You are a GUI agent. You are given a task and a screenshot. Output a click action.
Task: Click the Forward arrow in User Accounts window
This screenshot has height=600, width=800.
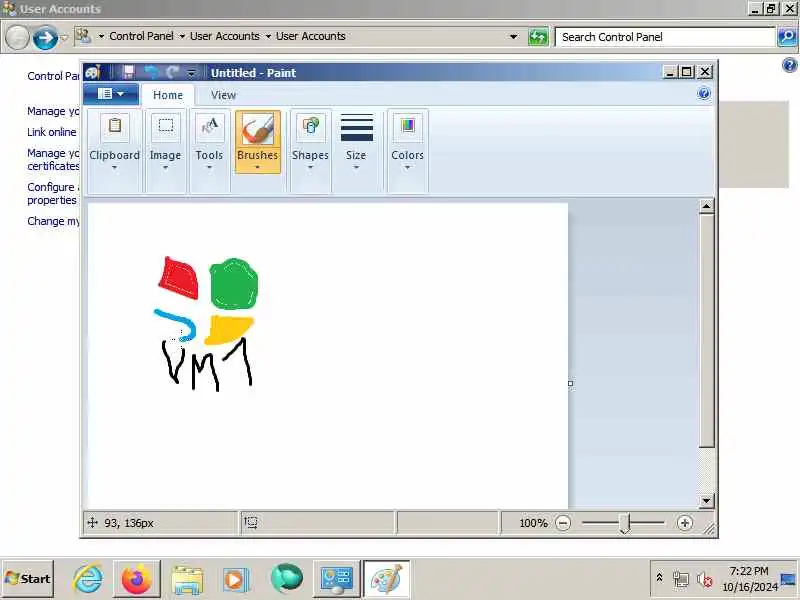[x=45, y=37]
